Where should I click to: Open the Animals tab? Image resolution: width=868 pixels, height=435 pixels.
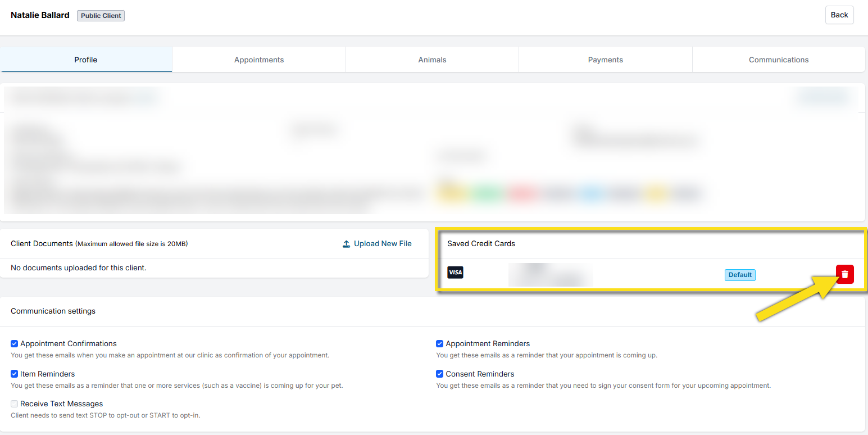click(x=432, y=60)
